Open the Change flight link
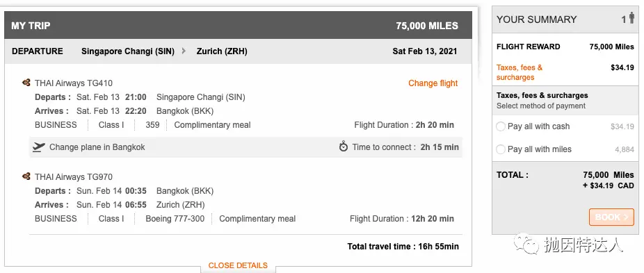 click(433, 83)
